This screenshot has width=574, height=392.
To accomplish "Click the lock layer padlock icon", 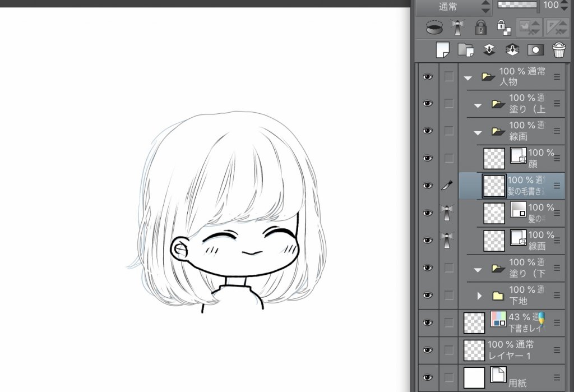I will coord(480,26).
